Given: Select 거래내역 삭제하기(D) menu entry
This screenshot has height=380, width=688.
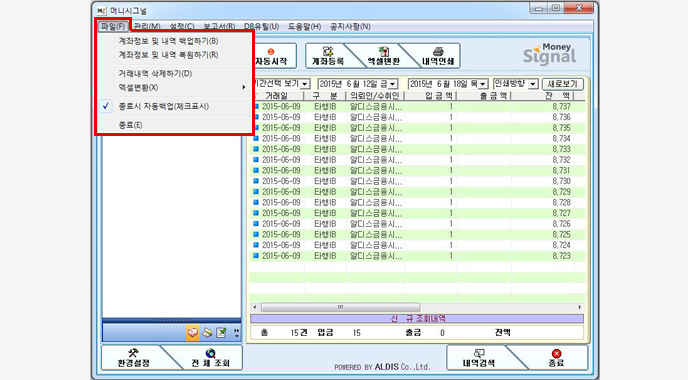Looking at the screenshot, I should pyautogui.click(x=155, y=73).
